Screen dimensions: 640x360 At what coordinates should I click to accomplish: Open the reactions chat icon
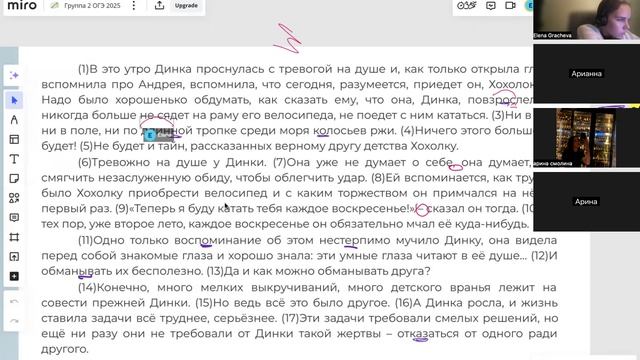tap(491, 5)
